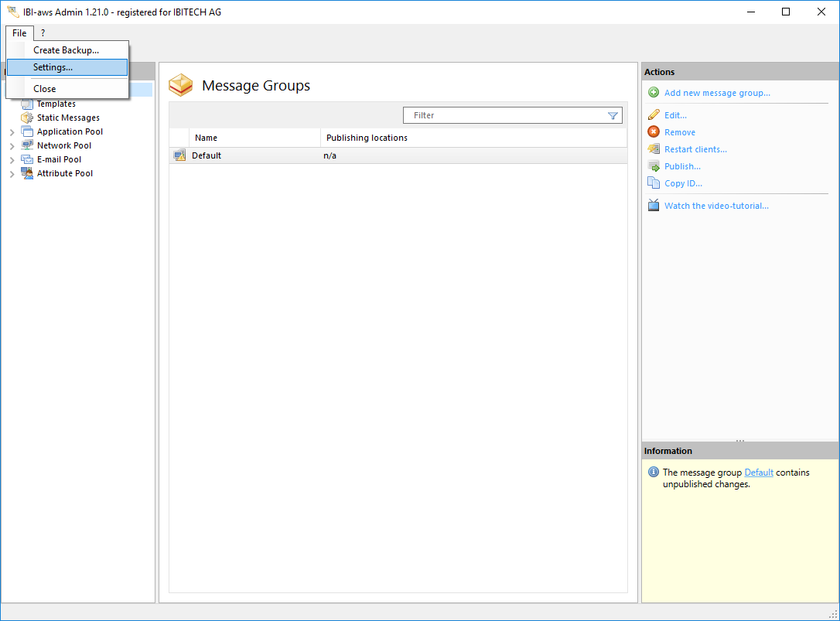Click the Default link in Information panel
The height and width of the screenshot is (621, 840).
click(759, 473)
